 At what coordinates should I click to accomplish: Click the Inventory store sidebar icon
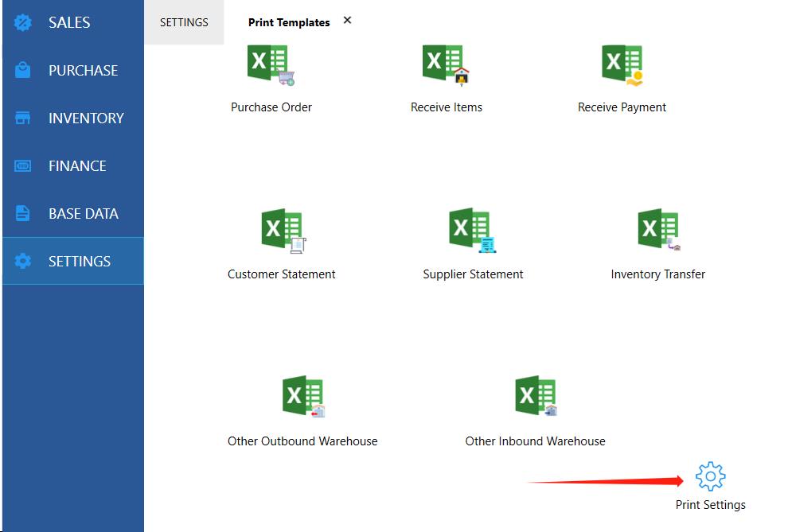point(22,118)
